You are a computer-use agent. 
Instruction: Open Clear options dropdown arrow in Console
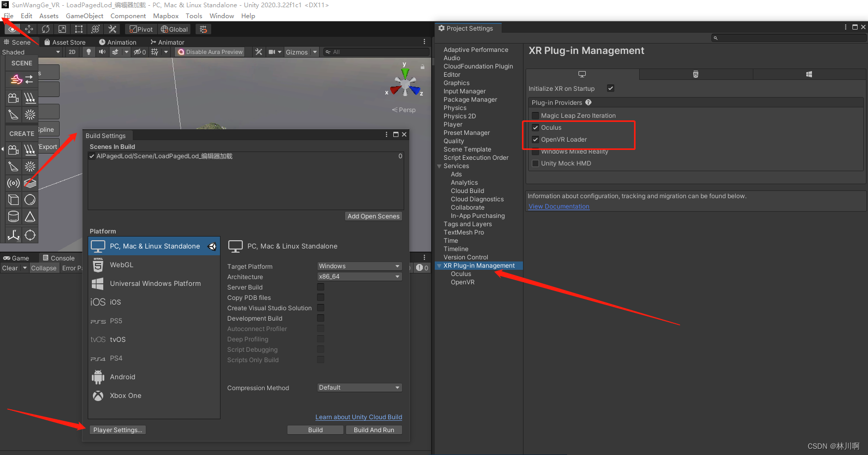point(24,268)
